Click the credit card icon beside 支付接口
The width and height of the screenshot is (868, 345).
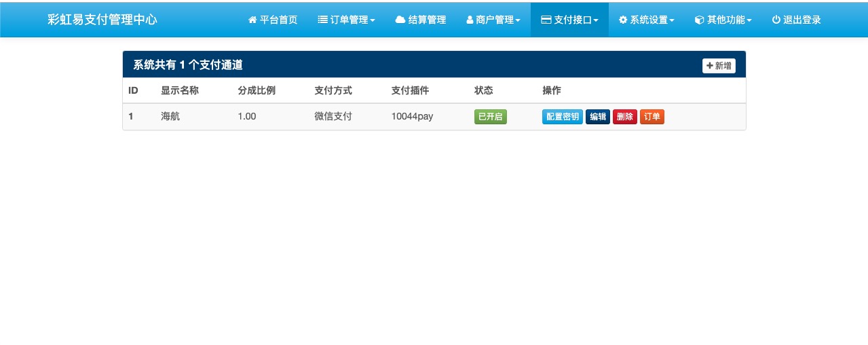click(x=546, y=20)
